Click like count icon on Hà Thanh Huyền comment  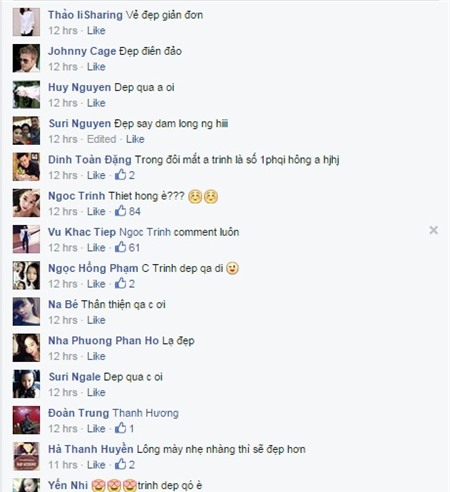[120, 464]
